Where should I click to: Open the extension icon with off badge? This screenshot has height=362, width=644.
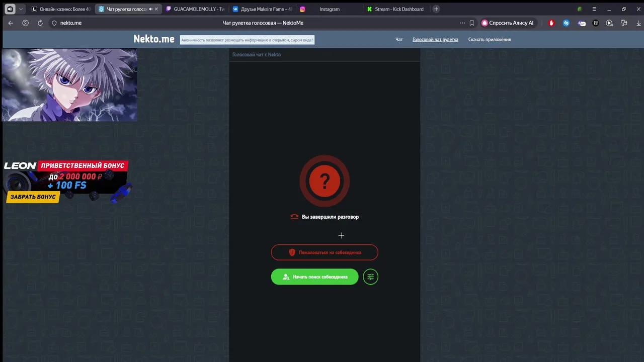pyautogui.click(x=582, y=23)
